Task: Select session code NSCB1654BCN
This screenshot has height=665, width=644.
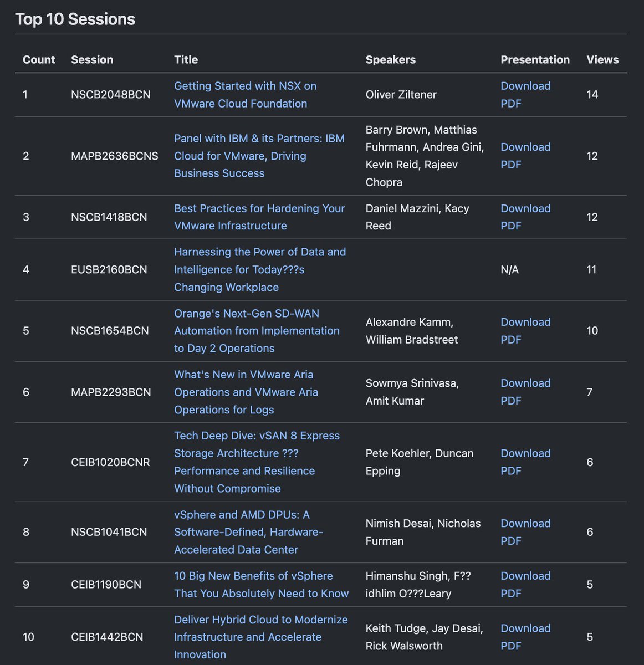Action: (x=110, y=331)
